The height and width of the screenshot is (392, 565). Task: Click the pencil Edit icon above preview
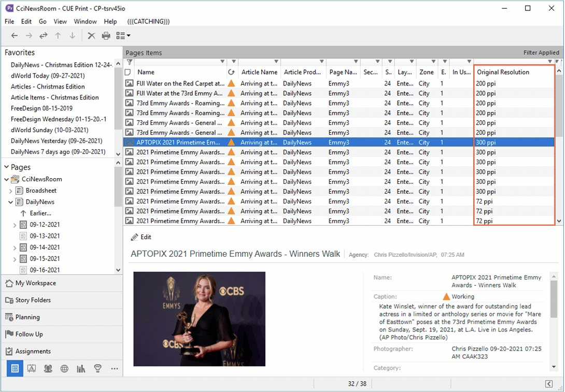click(x=135, y=237)
